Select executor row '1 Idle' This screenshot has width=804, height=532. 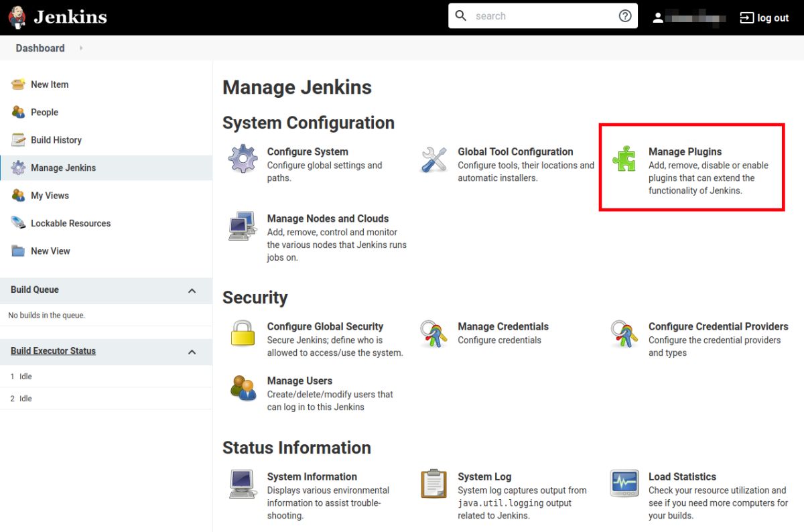click(x=106, y=377)
